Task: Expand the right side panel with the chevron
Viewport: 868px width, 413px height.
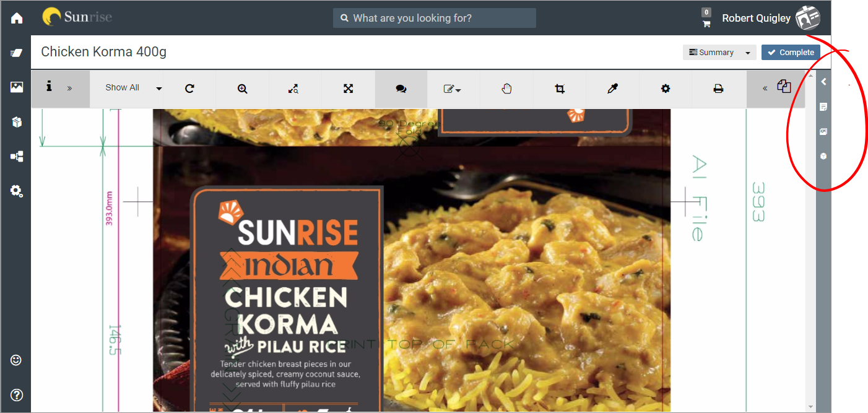Action: click(x=823, y=82)
